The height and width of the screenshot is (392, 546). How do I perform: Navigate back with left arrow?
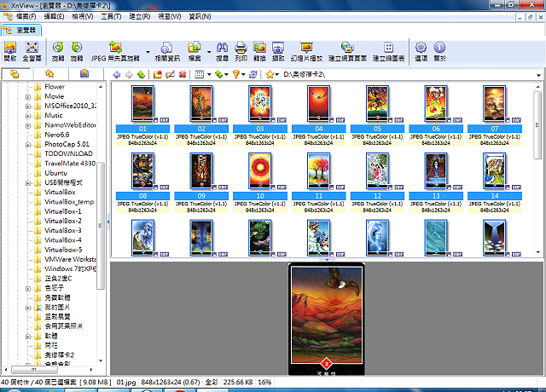tap(117, 74)
